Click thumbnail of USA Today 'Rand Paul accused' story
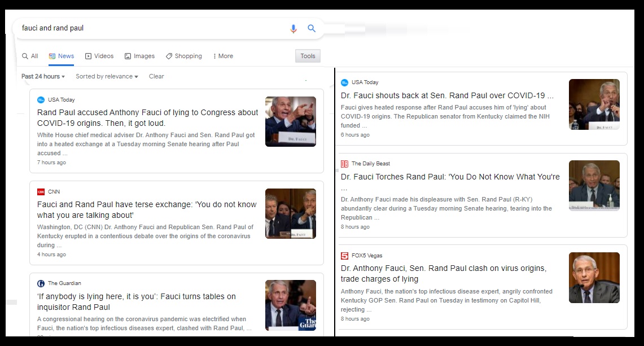The width and height of the screenshot is (644, 346). coord(291,121)
